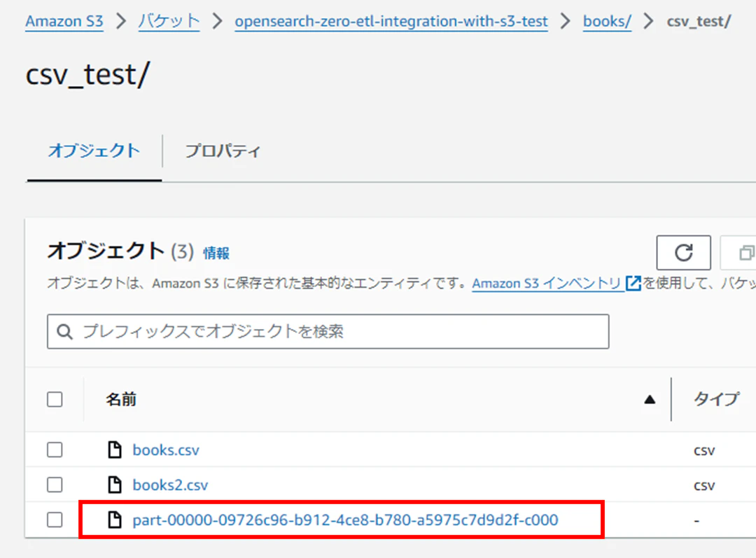Switch to the オブジェクト tab
The width and height of the screenshot is (756, 558).
click(94, 151)
